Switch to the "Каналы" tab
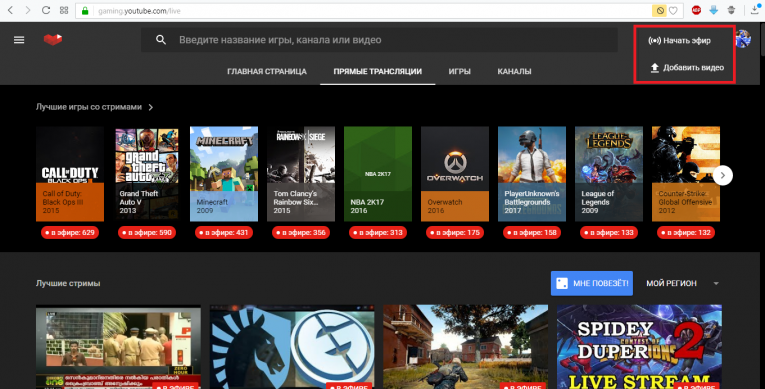 514,71
